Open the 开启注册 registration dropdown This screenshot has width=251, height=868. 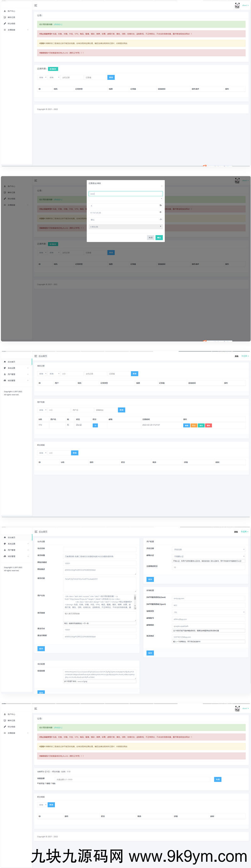[209, 549]
